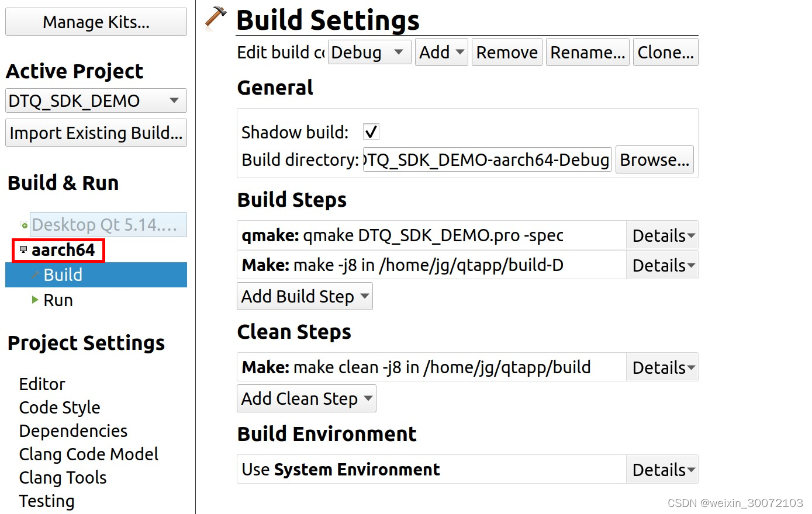Image resolution: width=812 pixels, height=514 pixels.
Task: Click the green plus icon beside Desktop Qt
Action: point(24,225)
